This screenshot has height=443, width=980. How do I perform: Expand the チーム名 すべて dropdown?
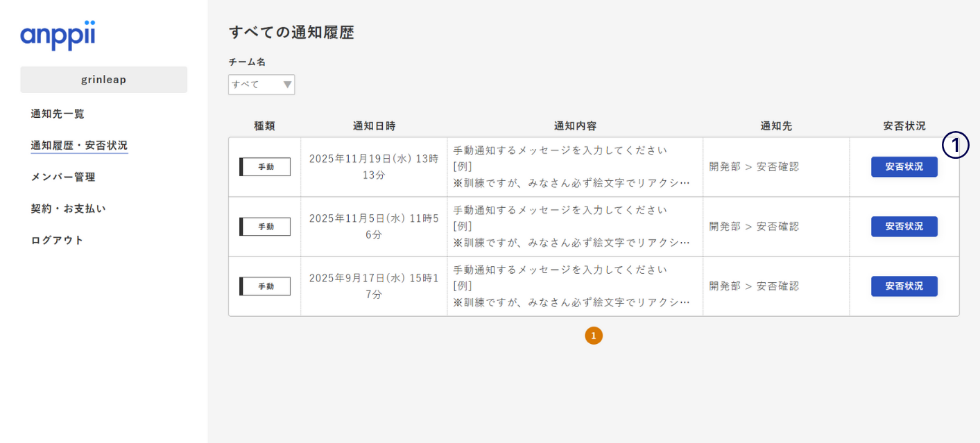pos(261,85)
